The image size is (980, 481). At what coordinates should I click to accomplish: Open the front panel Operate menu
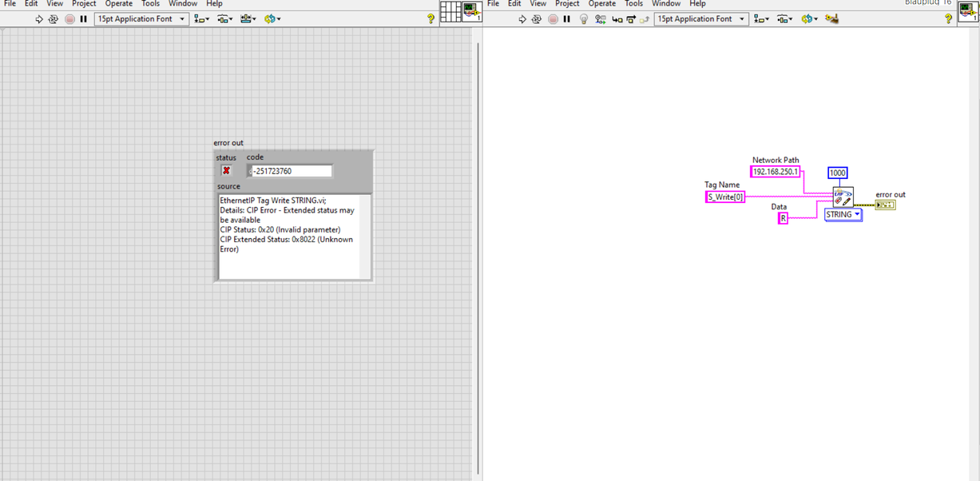click(118, 4)
